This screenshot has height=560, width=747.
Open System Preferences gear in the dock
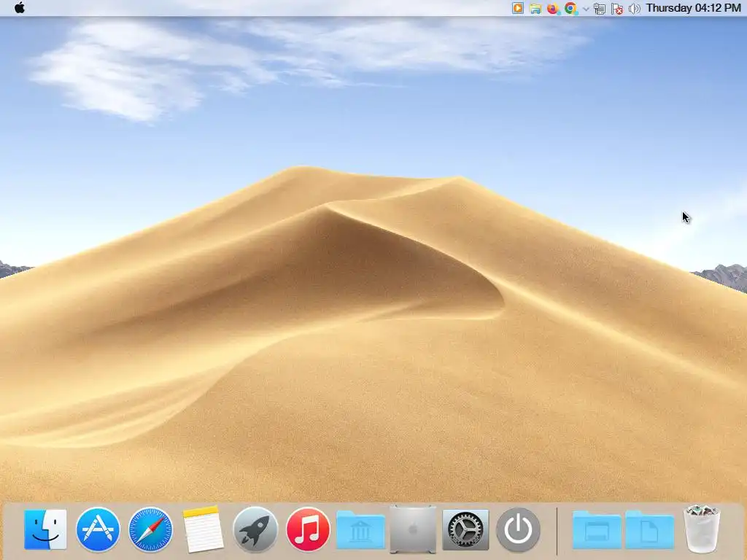pyautogui.click(x=465, y=529)
